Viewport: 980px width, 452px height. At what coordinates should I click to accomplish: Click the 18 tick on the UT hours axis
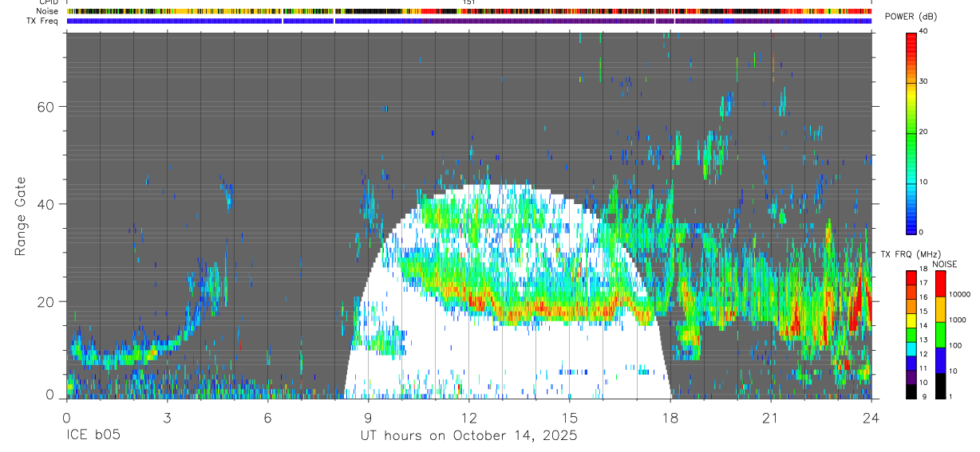pyautogui.click(x=670, y=417)
